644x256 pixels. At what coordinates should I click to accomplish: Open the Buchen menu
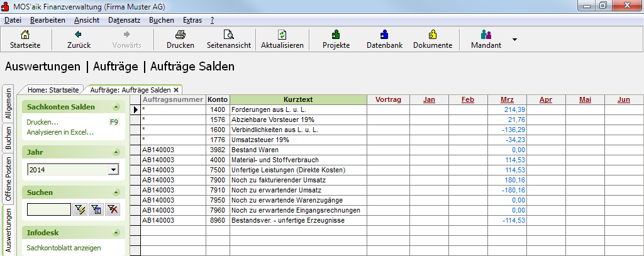(x=162, y=20)
